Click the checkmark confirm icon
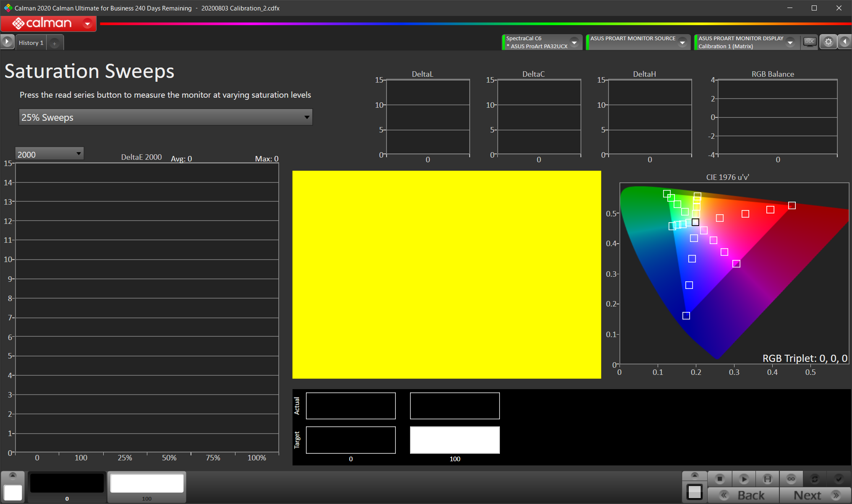This screenshot has width=852, height=504. (x=839, y=478)
